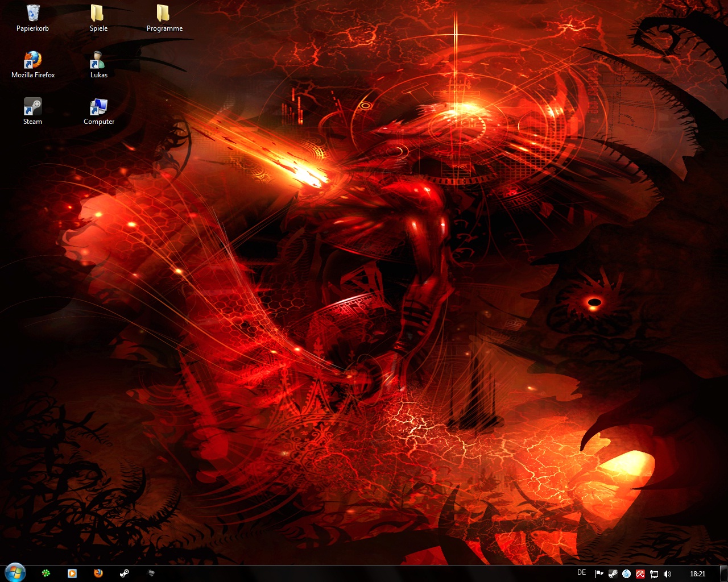The height and width of the screenshot is (582, 728).
Task: Click the ICQ flower icon in taskbar
Action: click(x=46, y=573)
